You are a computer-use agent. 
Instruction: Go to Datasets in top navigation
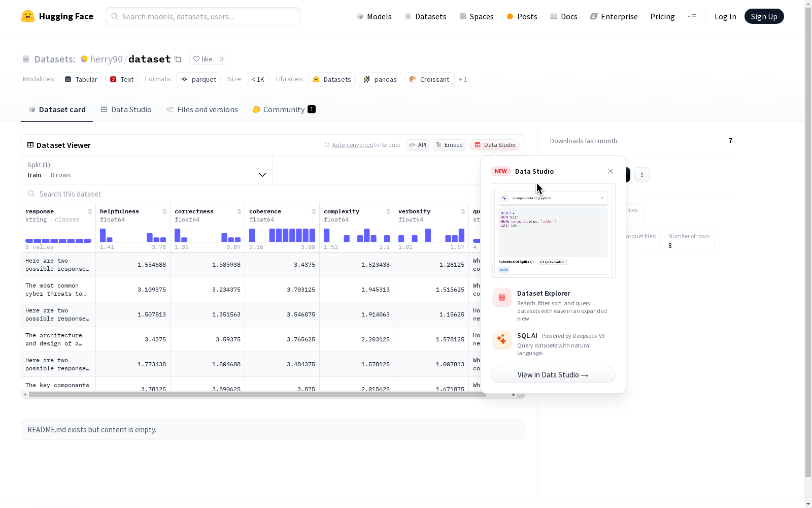pos(425,16)
